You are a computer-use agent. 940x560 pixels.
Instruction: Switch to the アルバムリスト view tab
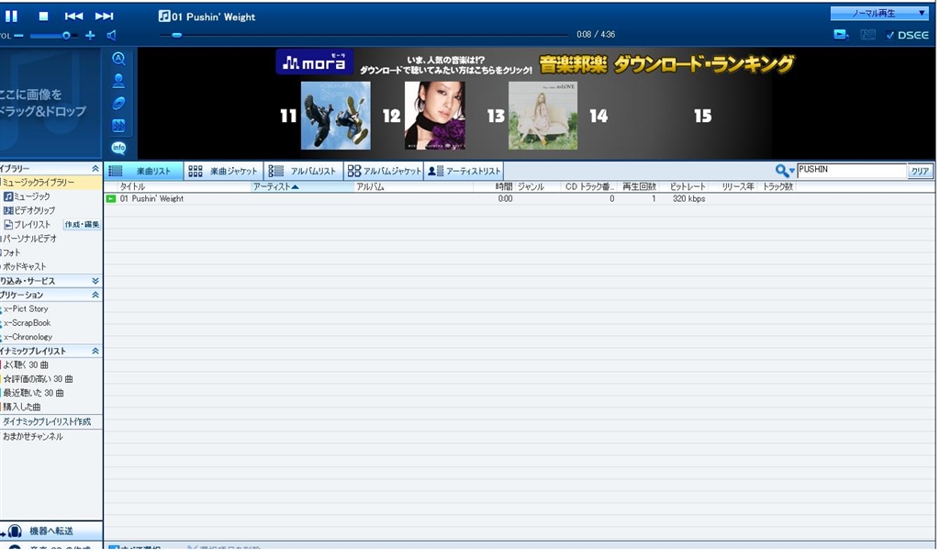304,171
